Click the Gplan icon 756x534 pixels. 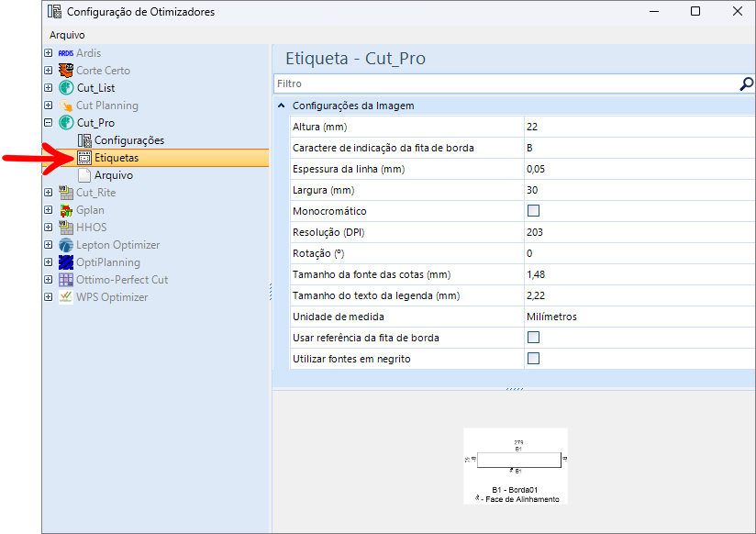(65, 210)
